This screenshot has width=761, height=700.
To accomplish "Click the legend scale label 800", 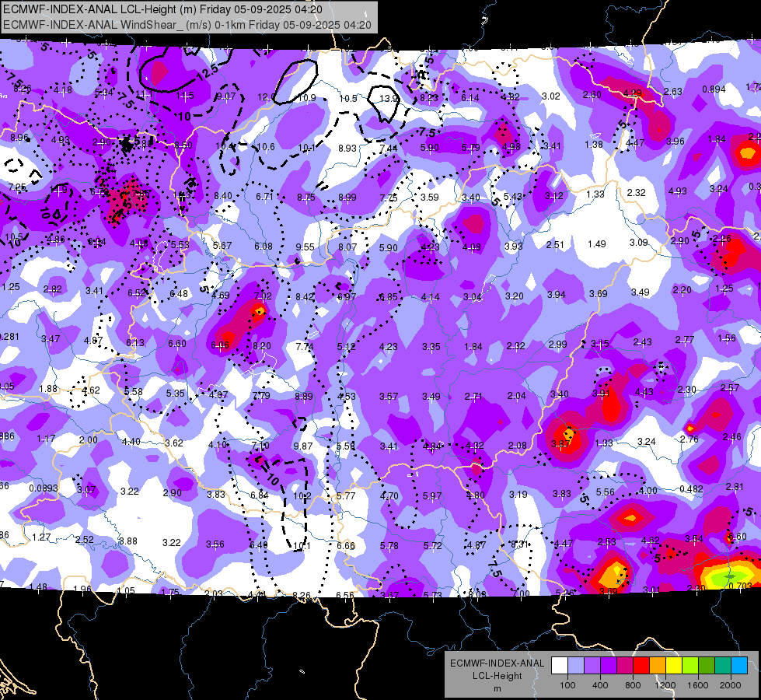I will 633,685.
